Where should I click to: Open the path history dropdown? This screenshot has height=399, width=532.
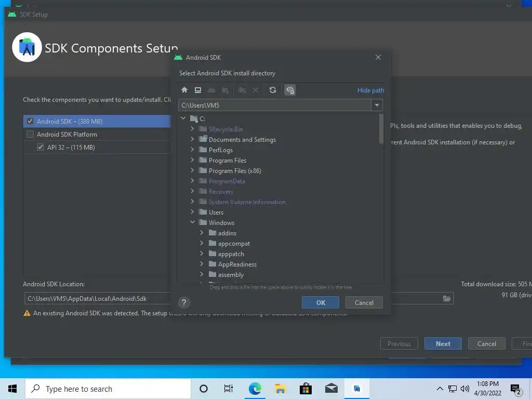coord(377,105)
